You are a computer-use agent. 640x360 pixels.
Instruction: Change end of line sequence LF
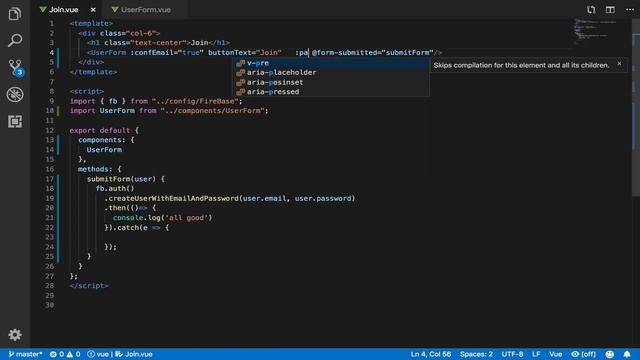[536, 354]
